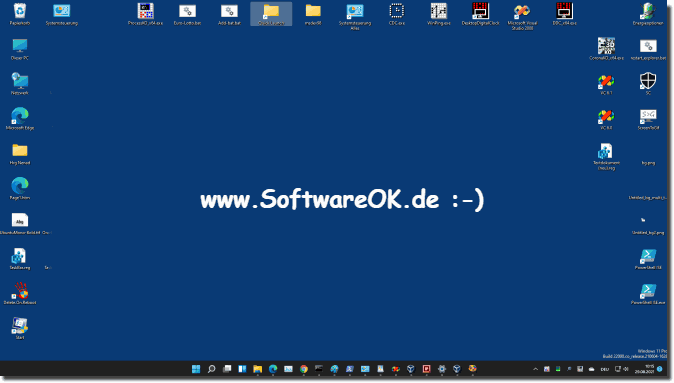
Task: Select the Netzwerk desktop icon
Action: 20,83
